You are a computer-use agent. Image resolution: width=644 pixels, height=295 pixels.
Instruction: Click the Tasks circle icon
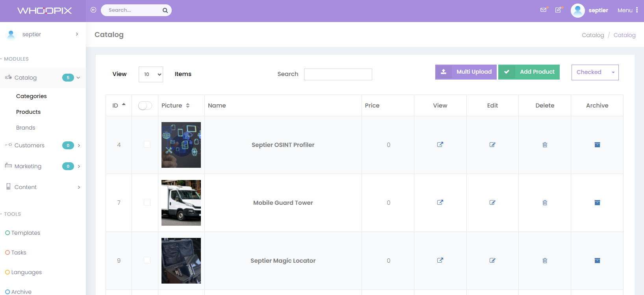tap(7, 252)
